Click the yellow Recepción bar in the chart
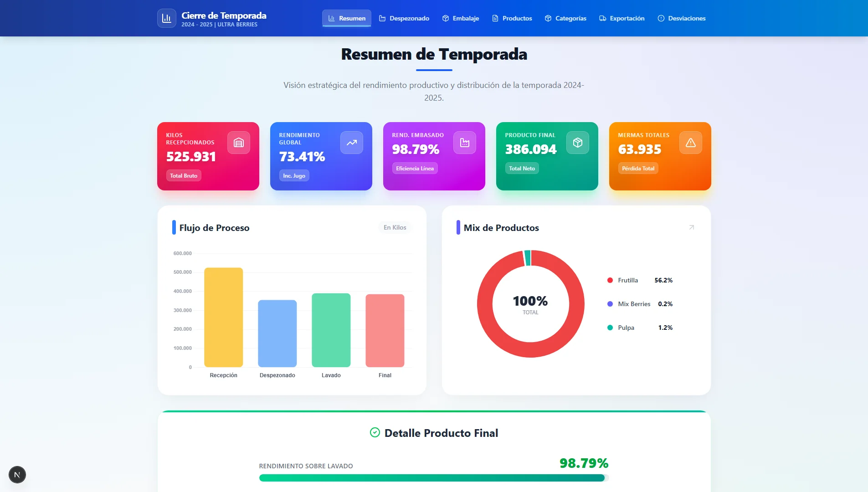Image resolution: width=868 pixels, height=492 pixels. pyautogui.click(x=224, y=317)
